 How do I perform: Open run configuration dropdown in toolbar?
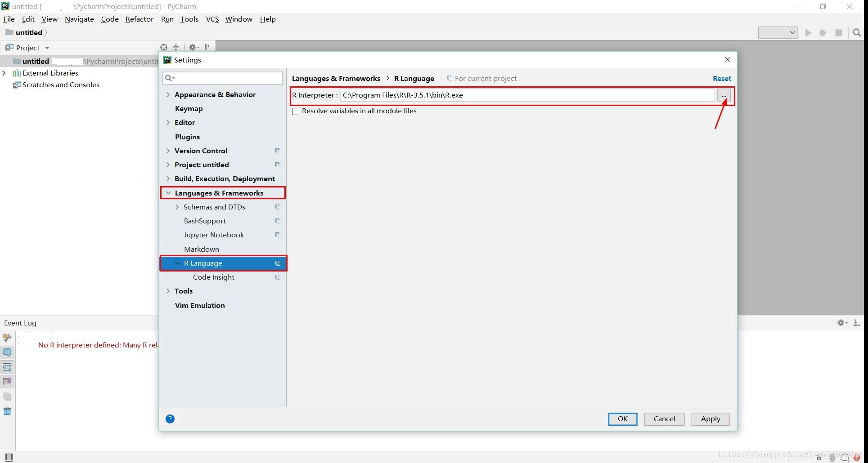coord(778,33)
